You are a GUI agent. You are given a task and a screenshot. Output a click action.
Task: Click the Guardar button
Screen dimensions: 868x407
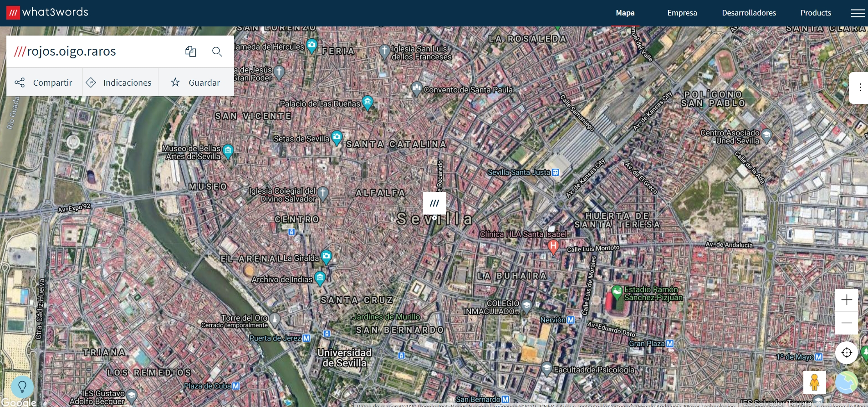point(196,82)
